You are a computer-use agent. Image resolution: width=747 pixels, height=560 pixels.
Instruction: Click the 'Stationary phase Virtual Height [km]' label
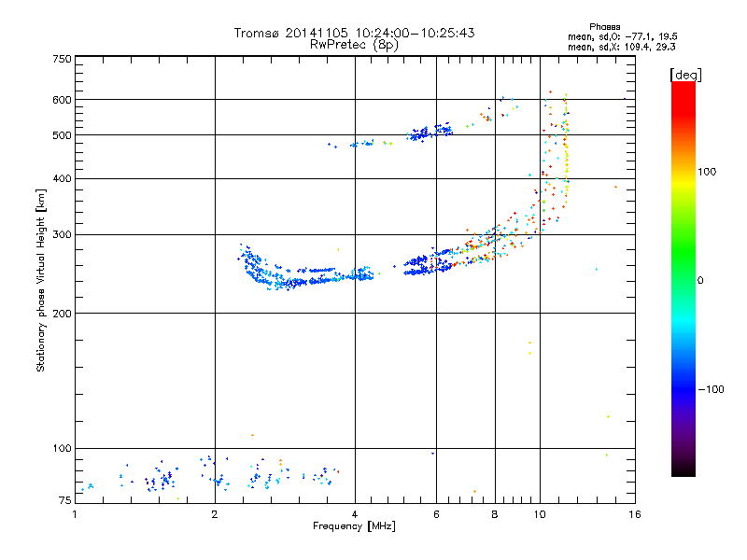point(41,280)
